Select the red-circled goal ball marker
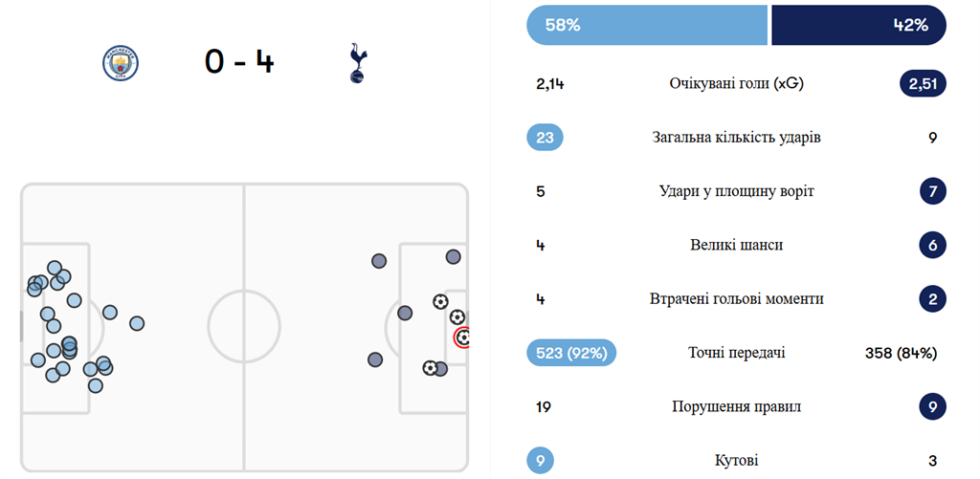Image resolution: width=980 pixels, height=479 pixels. [x=463, y=337]
